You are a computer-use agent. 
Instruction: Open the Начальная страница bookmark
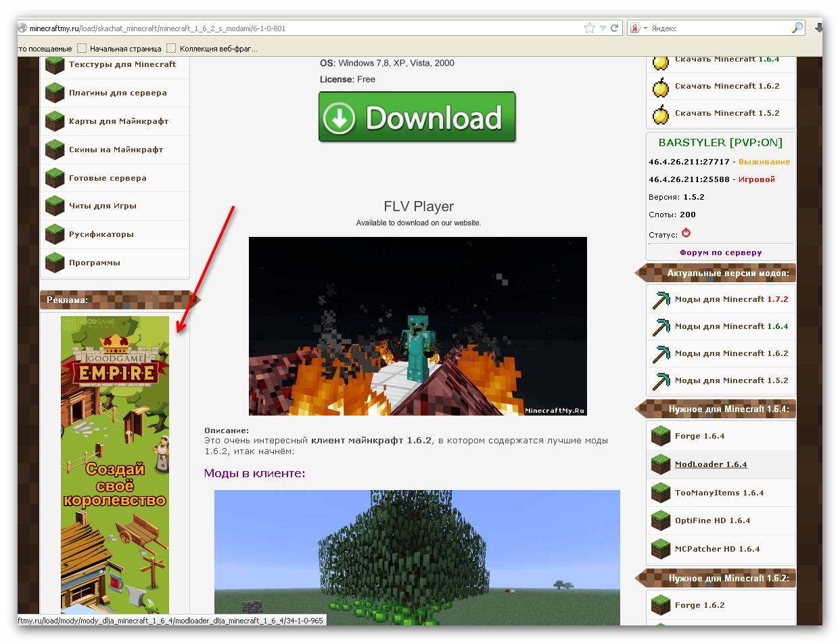(x=119, y=49)
